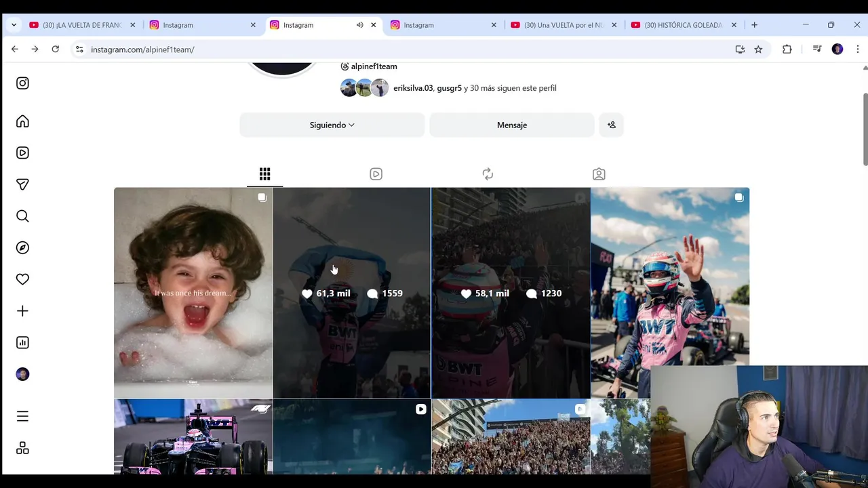The width and height of the screenshot is (868, 488).
Task: Click the Instagram logo icon in the sidebar
Action: pos(22,83)
